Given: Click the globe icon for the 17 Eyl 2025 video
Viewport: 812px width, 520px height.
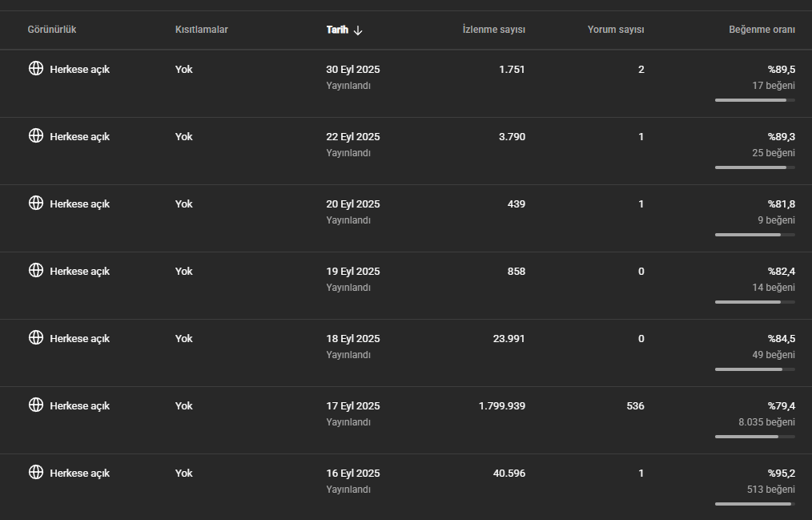Looking at the screenshot, I should pos(36,405).
